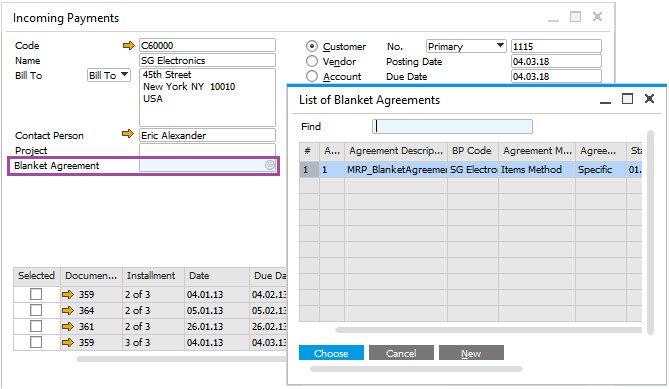
Task: Follow link arrow for document 361
Action: (68, 327)
